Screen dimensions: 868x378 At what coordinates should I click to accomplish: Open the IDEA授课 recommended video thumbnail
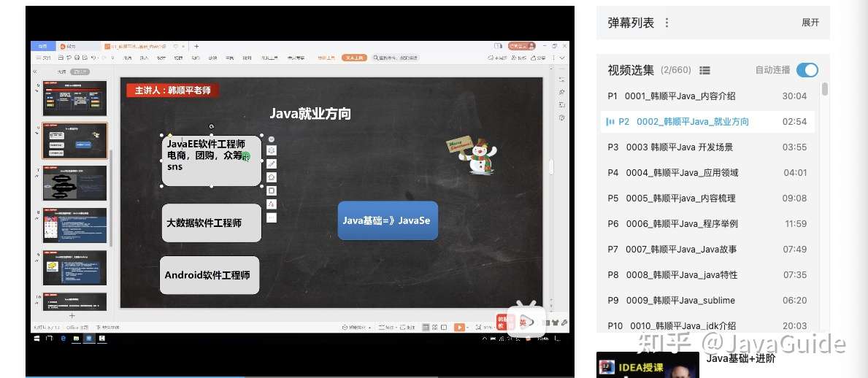tap(648, 365)
